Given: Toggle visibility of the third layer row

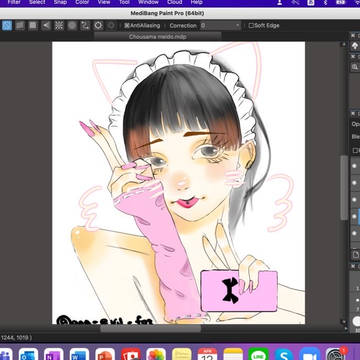Looking at the screenshot, I should pos(354,199).
